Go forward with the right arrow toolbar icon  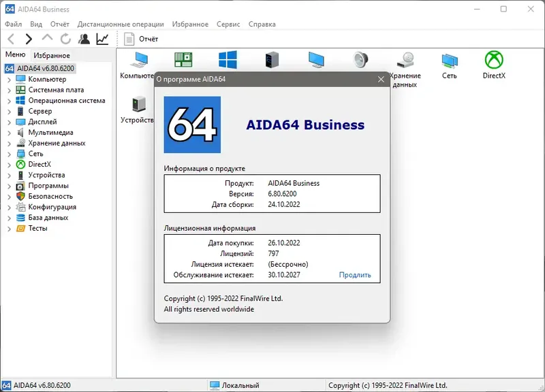(x=29, y=39)
